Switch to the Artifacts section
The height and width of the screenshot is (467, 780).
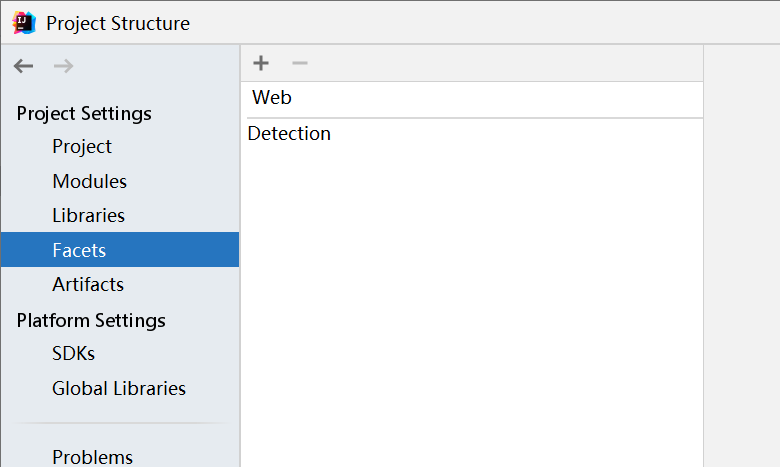[x=88, y=284]
